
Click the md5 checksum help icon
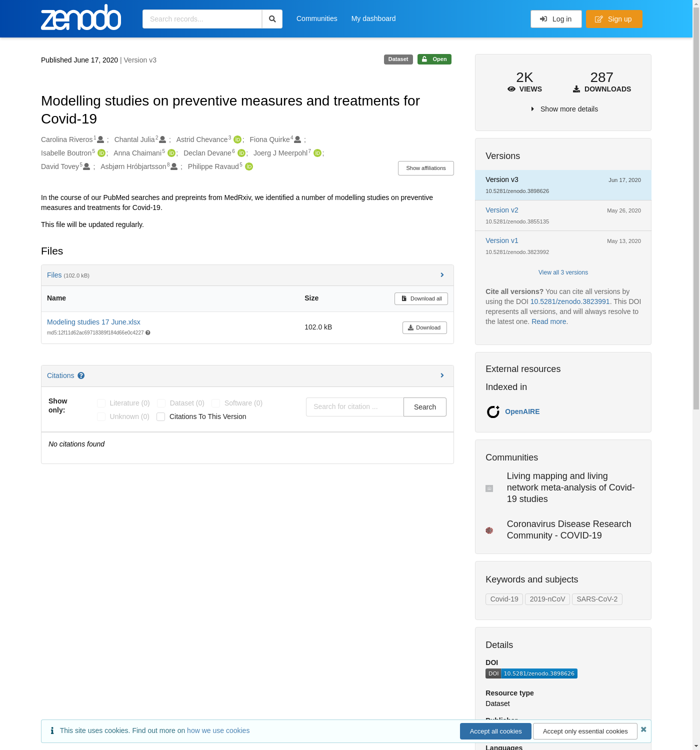(x=148, y=333)
